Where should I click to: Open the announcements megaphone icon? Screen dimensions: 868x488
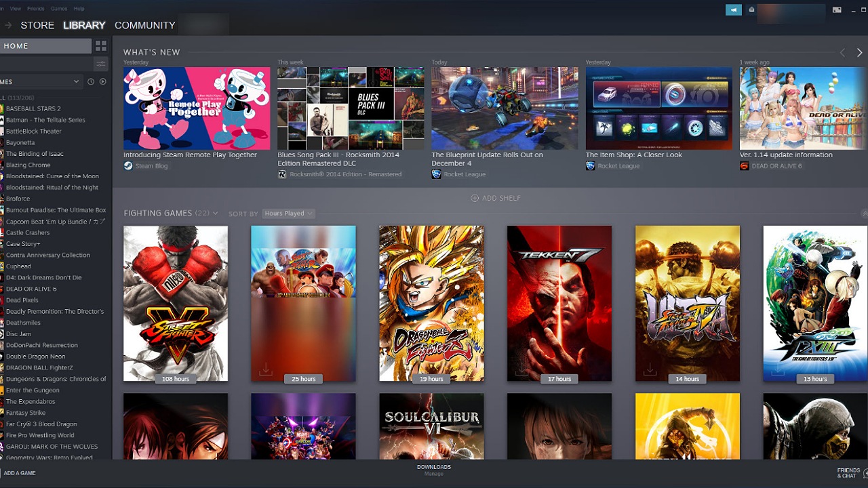click(x=733, y=9)
